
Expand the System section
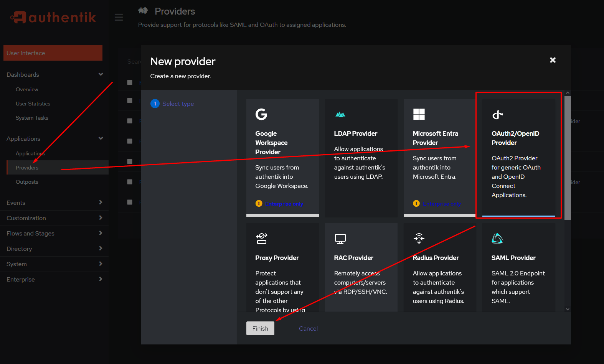tap(54, 264)
